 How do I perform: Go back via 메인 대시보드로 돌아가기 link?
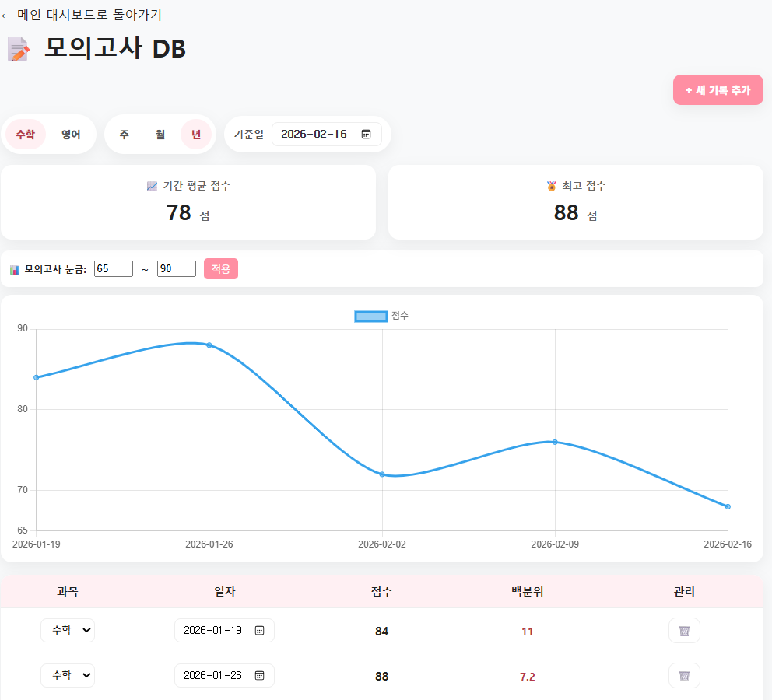(82, 15)
